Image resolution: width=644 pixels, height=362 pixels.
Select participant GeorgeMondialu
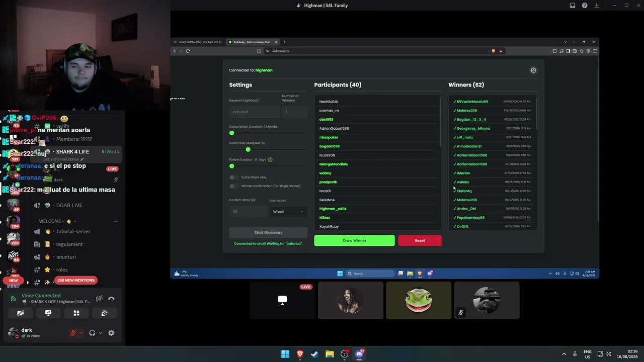click(334, 164)
